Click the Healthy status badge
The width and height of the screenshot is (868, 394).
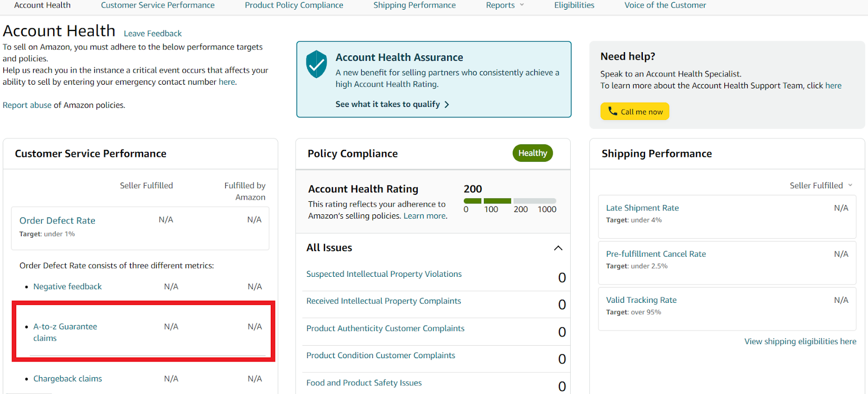[532, 154]
